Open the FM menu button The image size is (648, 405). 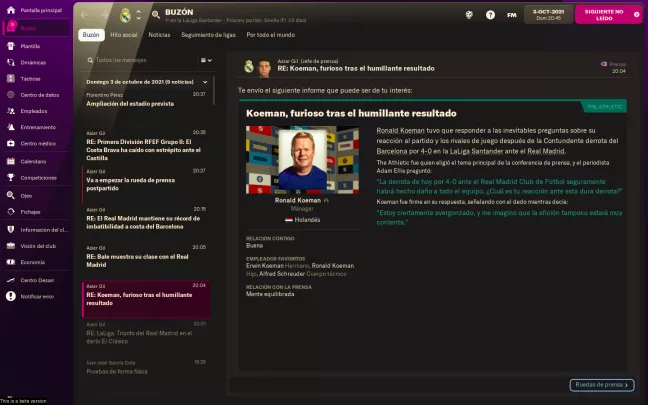(512, 15)
